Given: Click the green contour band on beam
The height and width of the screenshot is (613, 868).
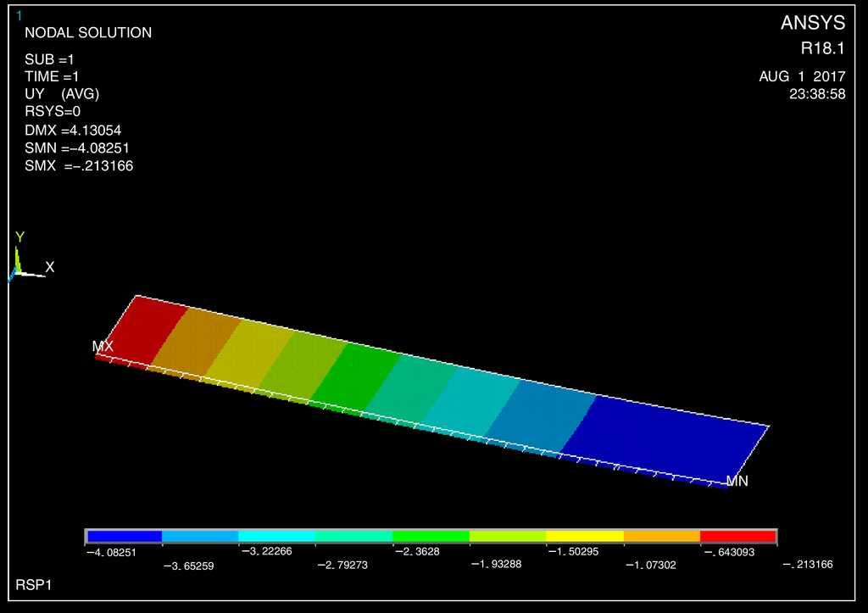Looking at the screenshot, I should tap(356, 377).
